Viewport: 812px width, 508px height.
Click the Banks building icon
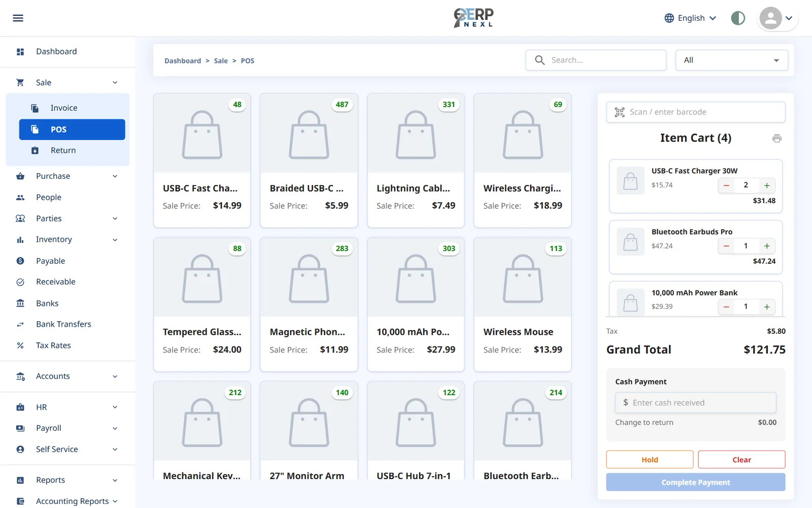[20, 303]
